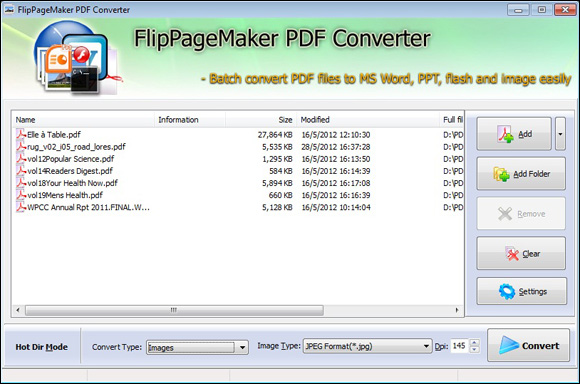580x384 pixels.
Task: Open the Image Type dropdown
Action: pos(367,346)
